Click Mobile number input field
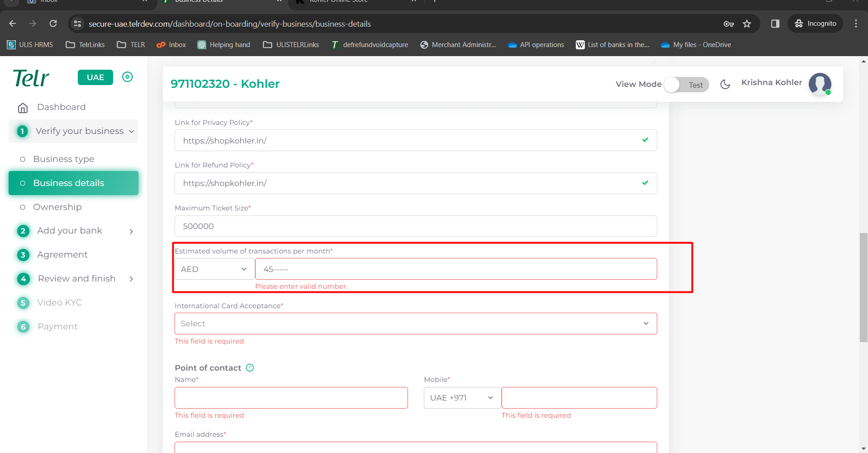868x453 pixels. point(579,398)
